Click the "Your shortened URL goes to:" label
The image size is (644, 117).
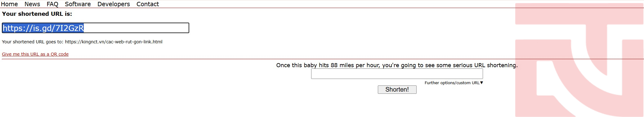(x=33, y=42)
